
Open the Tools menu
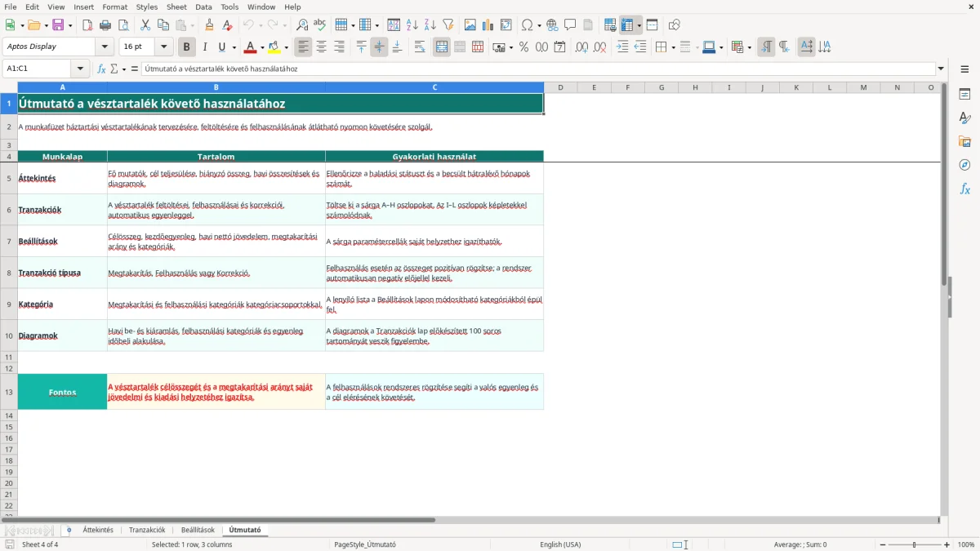(x=229, y=7)
